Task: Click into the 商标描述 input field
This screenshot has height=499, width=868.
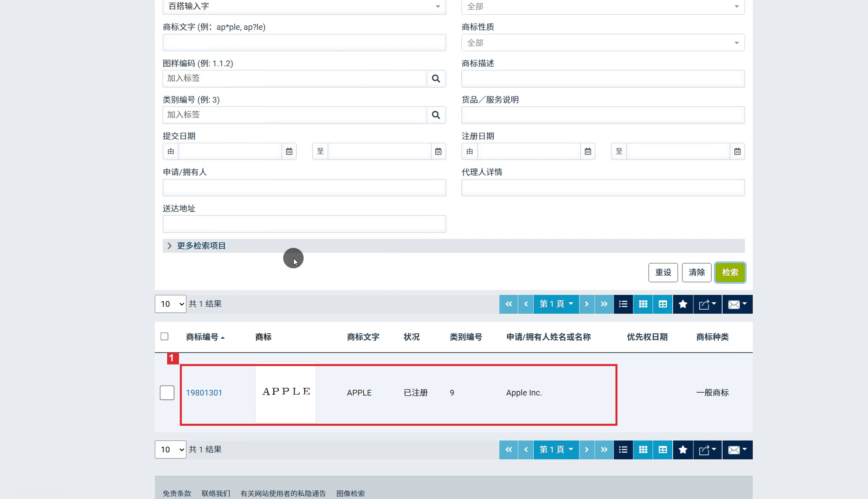Action: click(x=603, y=79)
